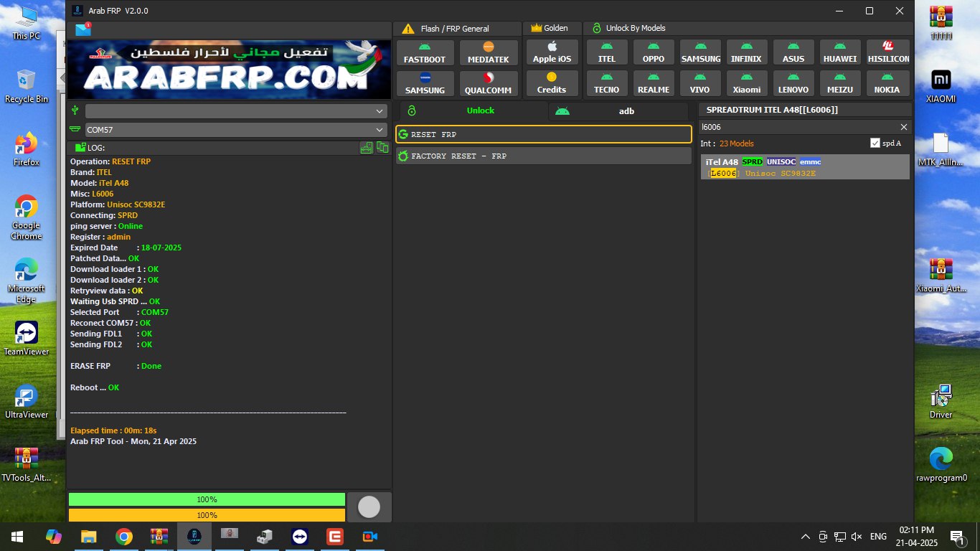The width and height of the screenshot is (980, 551).
Task: Choose SAMSUNG in Unlock By Models
Action: (x=700, y=52)
